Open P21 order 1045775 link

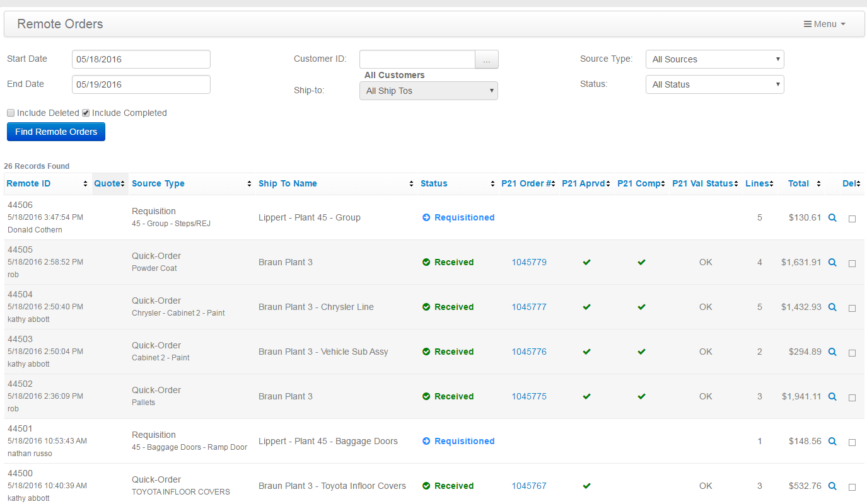(529, 396)
